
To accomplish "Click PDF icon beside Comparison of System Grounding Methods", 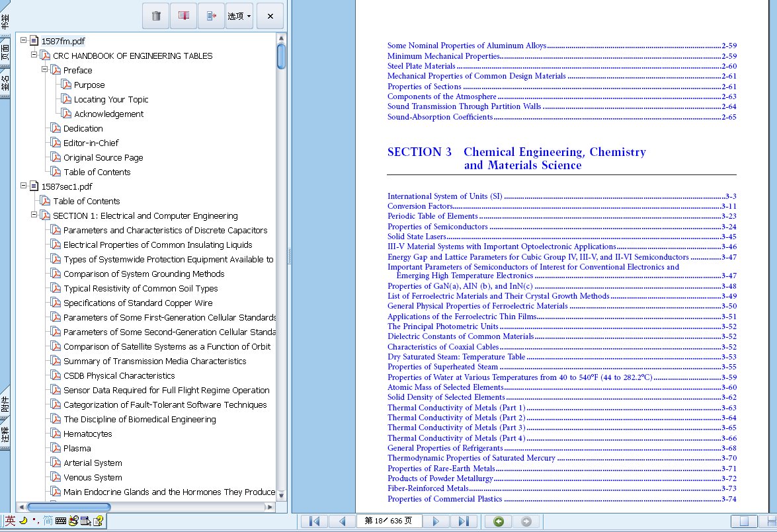I will (56, 274).
